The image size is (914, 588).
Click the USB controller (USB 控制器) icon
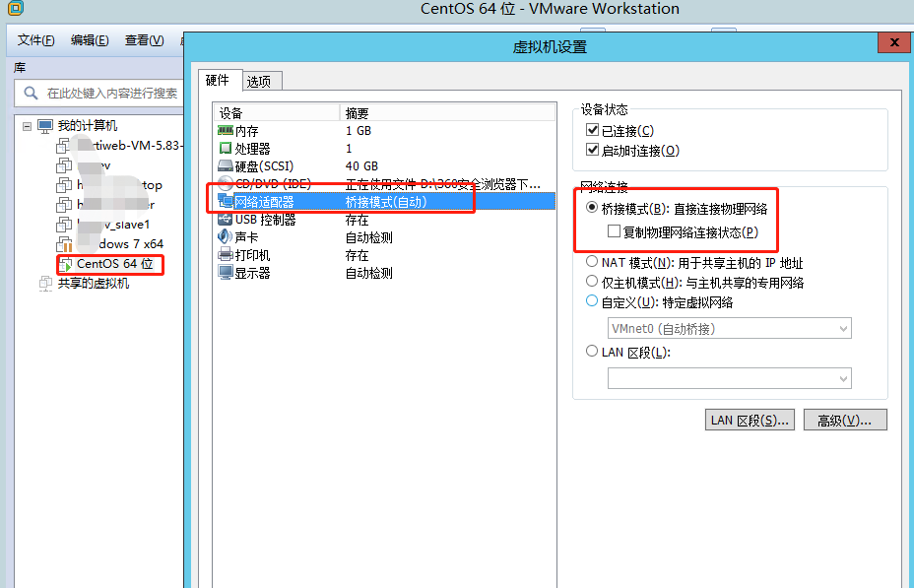click(225, 219)
